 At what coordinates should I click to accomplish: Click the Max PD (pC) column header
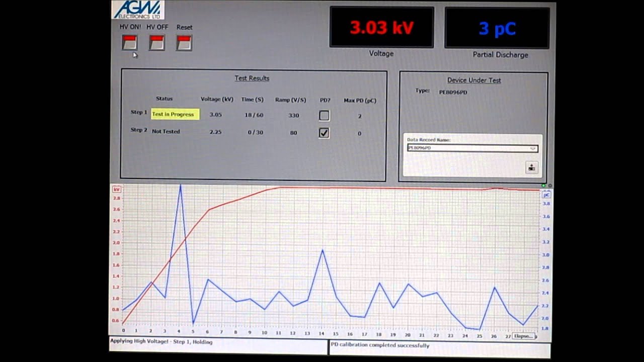pyautogui.click(x=360, y=101)
